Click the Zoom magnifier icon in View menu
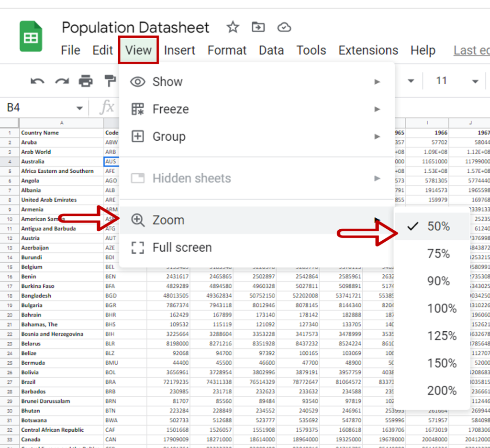This screenshot has height=448, width=490. 138,220
